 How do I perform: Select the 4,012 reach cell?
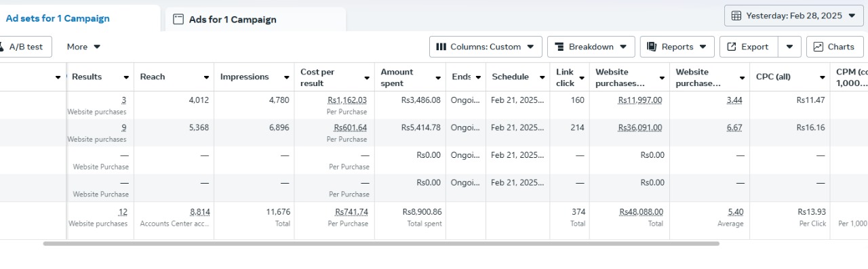pos(174,105)
